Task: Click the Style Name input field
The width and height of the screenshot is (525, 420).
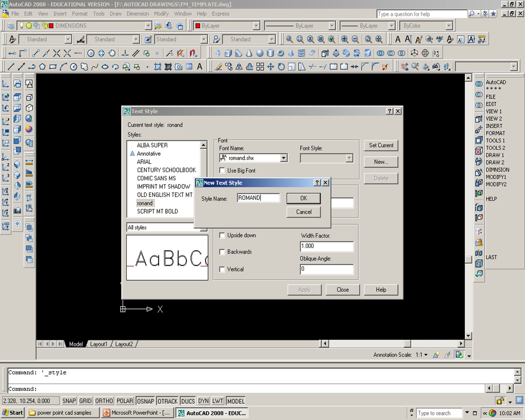Action: pyautogui.click(x=258, y=198)
